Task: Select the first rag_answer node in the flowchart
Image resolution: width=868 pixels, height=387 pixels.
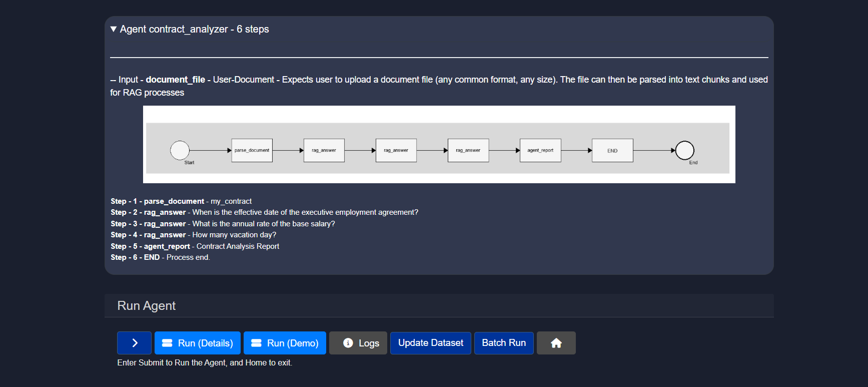Action: click(324, 150)
